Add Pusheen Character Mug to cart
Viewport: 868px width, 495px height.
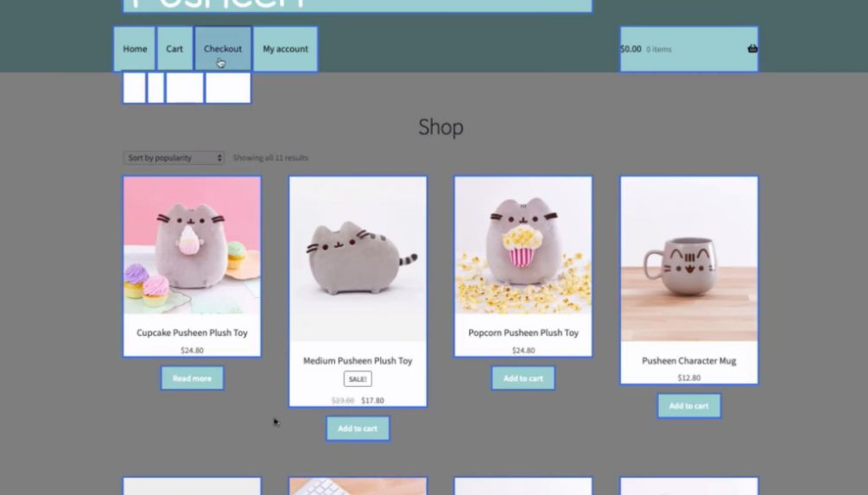[688, 406]
